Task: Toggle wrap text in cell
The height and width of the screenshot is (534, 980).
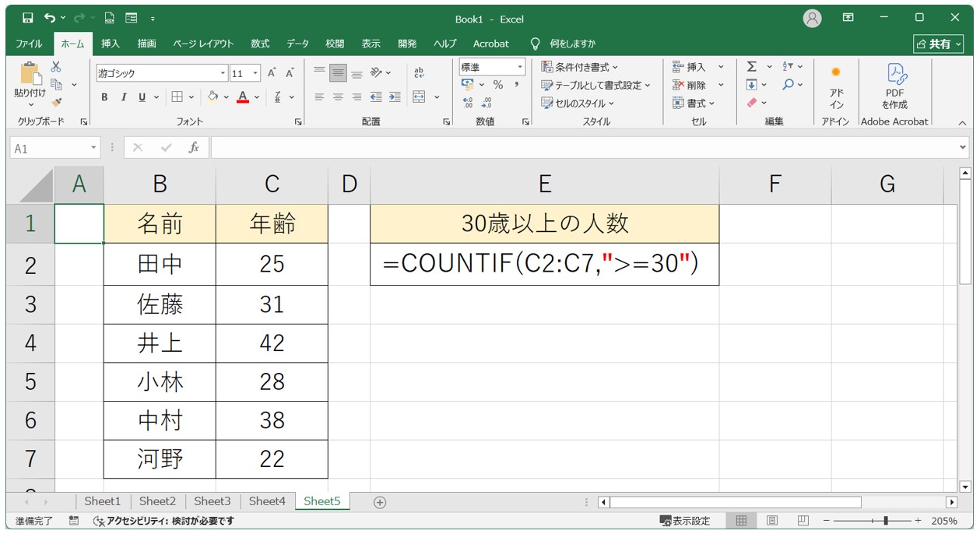Action: click(419, 72)
